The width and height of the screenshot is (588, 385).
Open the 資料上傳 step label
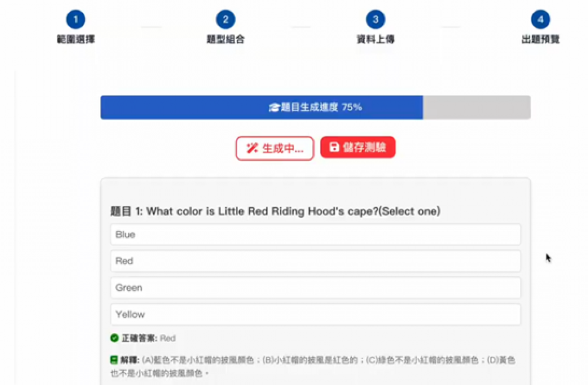[x=375, y=40]
